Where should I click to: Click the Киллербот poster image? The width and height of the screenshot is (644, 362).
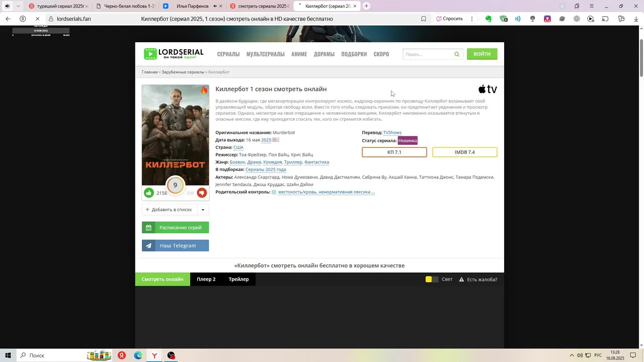pos(175,135)
